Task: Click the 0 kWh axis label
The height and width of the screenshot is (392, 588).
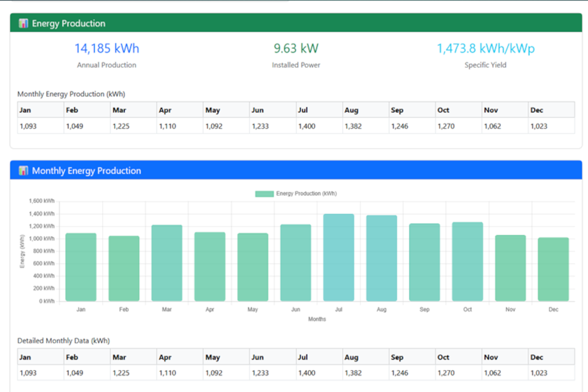Action: pos(47,301)
